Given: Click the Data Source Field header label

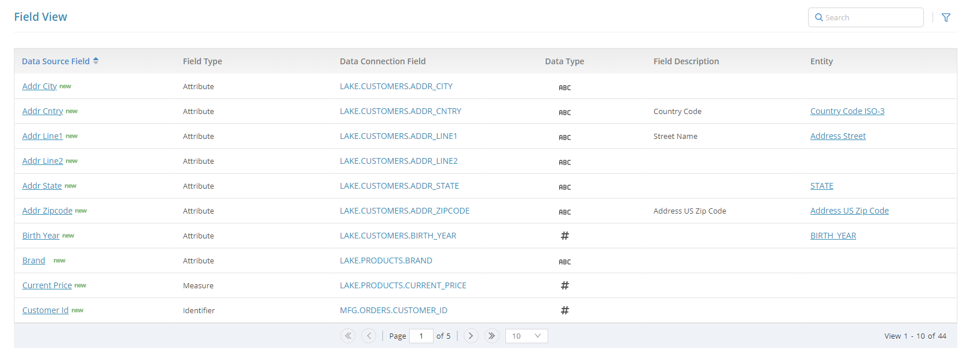Looking at the screenshot, I should [x=56, y=61].
